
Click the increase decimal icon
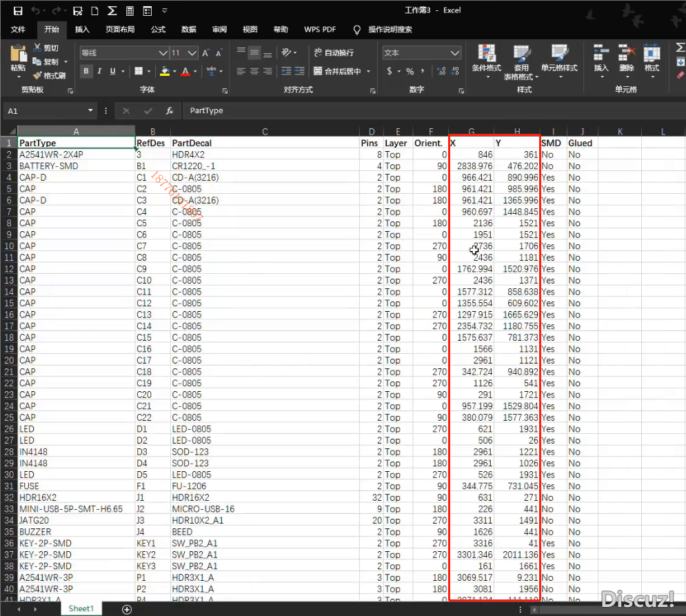pos(441,71)
